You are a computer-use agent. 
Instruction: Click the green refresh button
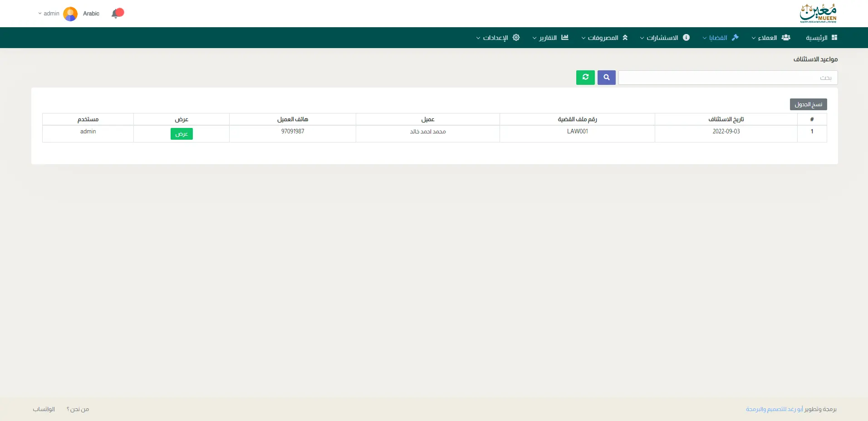point(585,78)
